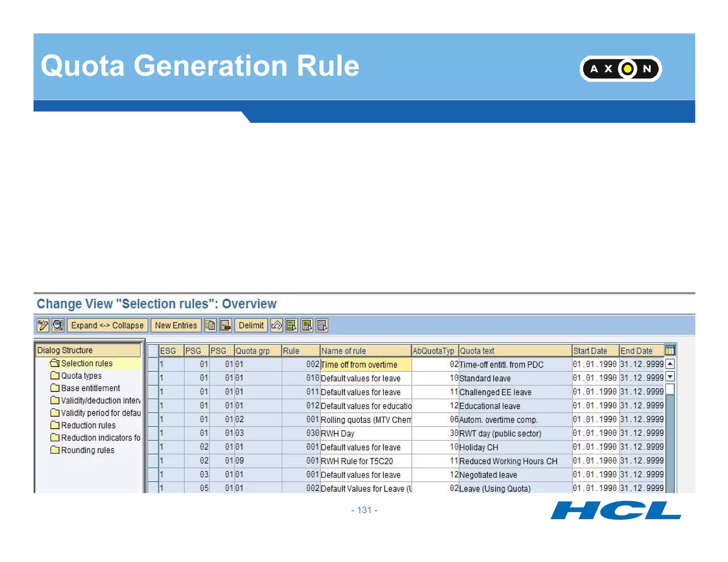Select the row for Standard leave
This screenshot has height=562, width=728.
coord(153,378)
